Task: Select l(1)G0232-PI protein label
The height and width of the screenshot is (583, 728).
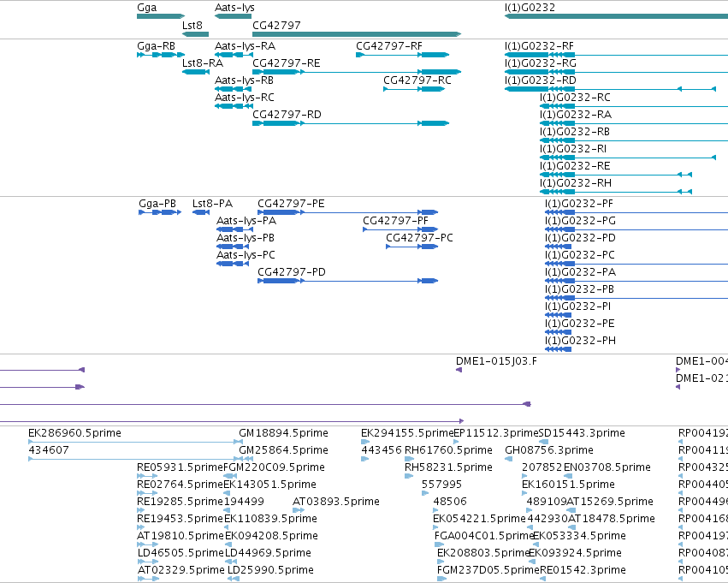Action: point(578,307)
